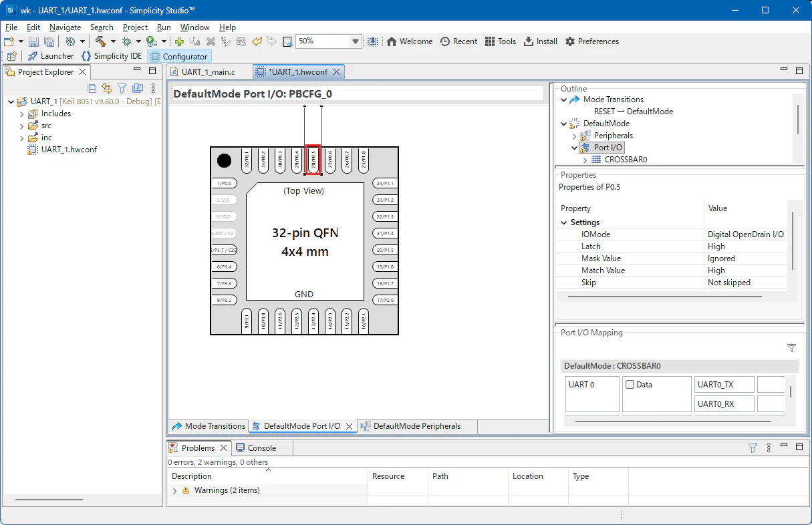
Task: Click the Save All icon
Action: coord(49,41)
